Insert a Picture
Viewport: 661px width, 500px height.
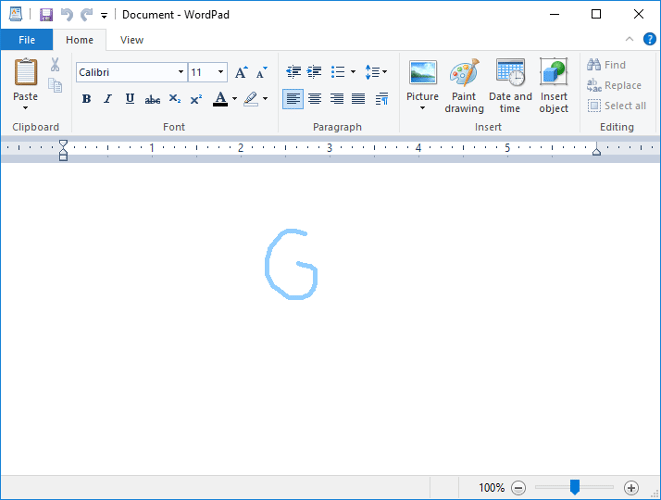pyautogui.click(x=422, y=78)
